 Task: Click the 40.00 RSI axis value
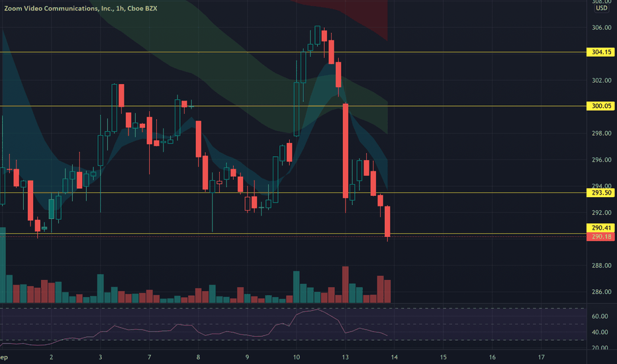click(x=600, y=332)
